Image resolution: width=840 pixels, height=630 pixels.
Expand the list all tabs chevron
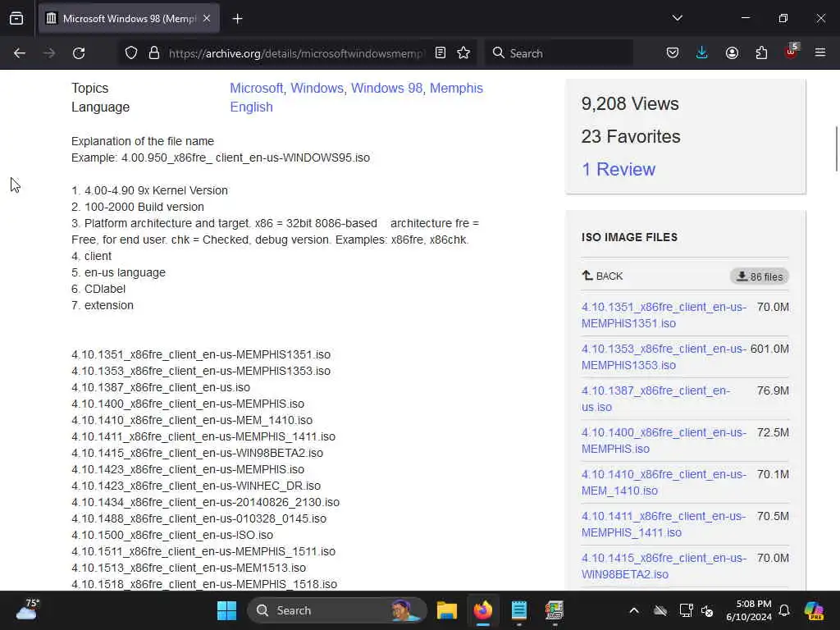677,18
